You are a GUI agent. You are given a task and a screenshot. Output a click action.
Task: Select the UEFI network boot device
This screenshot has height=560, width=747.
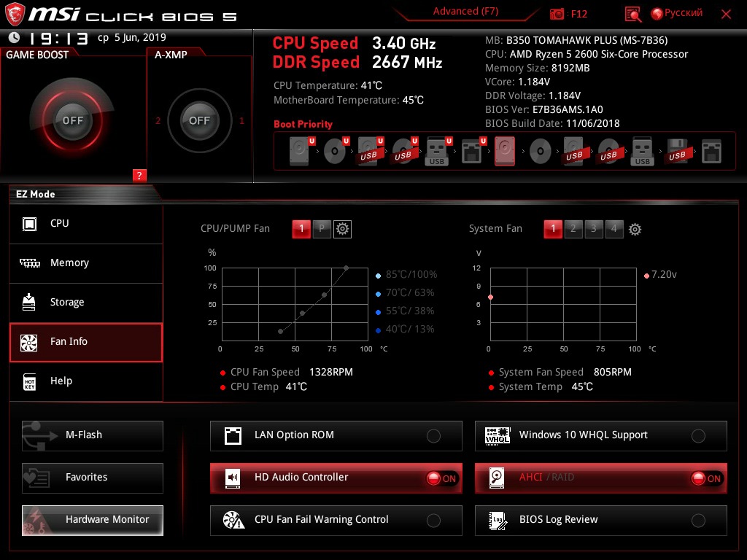(x=473, y=152)
